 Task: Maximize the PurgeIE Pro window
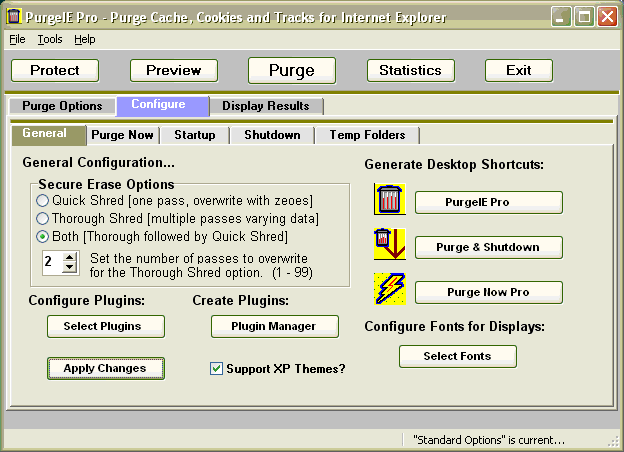coord(584,17)
